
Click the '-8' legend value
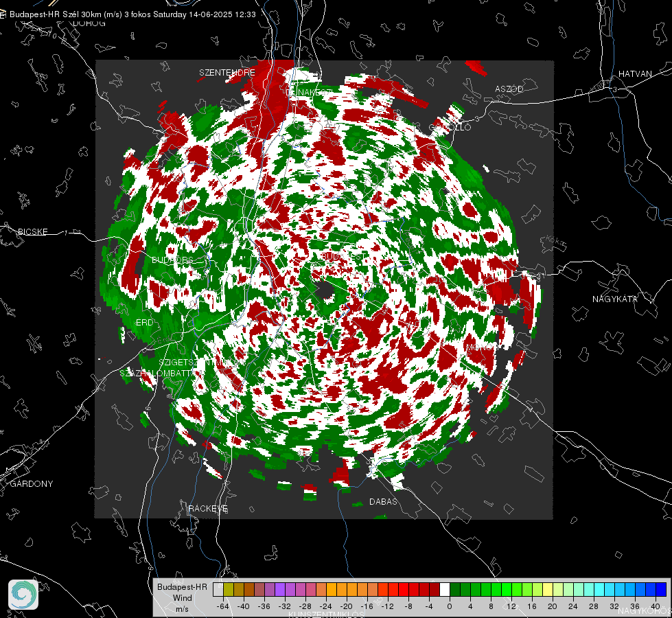408,606
